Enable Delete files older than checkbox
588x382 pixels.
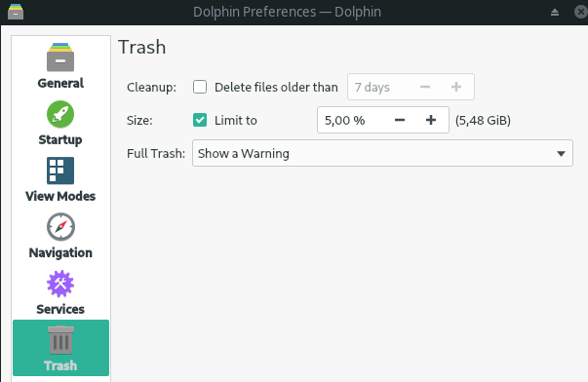[200, 87]
